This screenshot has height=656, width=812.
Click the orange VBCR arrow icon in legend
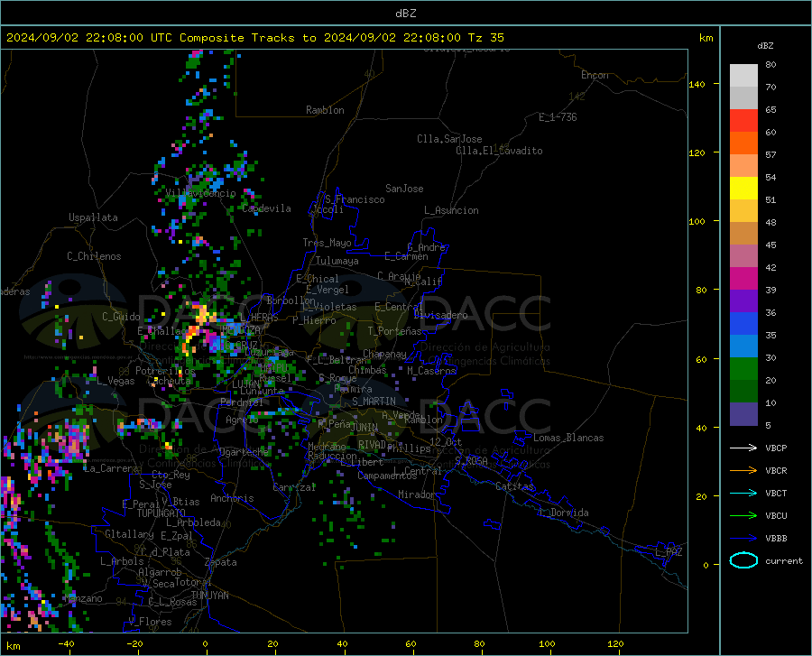(743, 470)
